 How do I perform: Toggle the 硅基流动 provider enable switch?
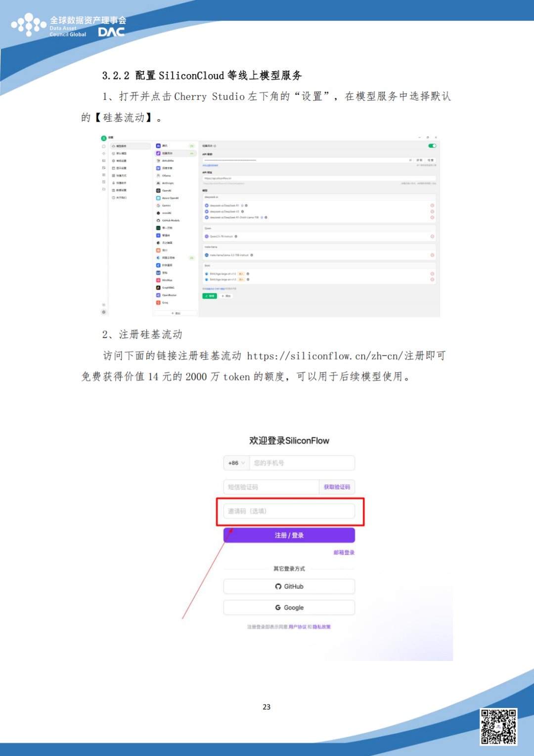pyautogui.click(x=432, y=146)
